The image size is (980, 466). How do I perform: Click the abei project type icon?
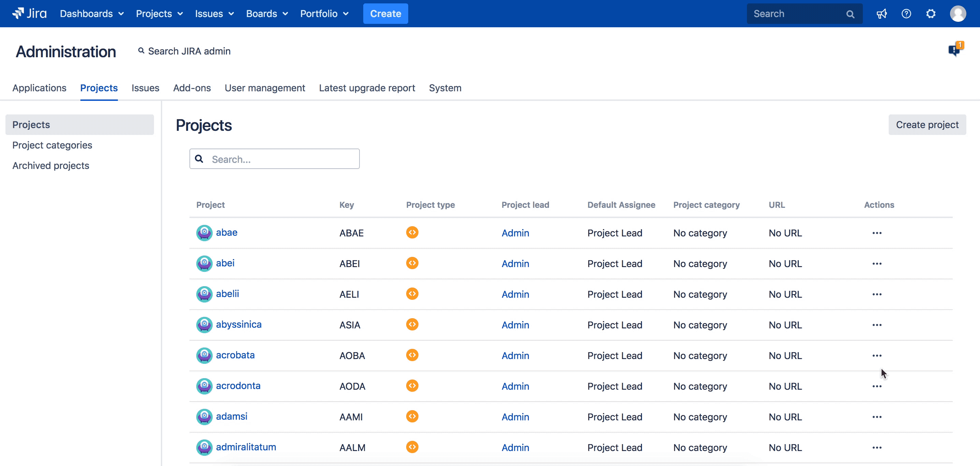[x=413, y=263]
